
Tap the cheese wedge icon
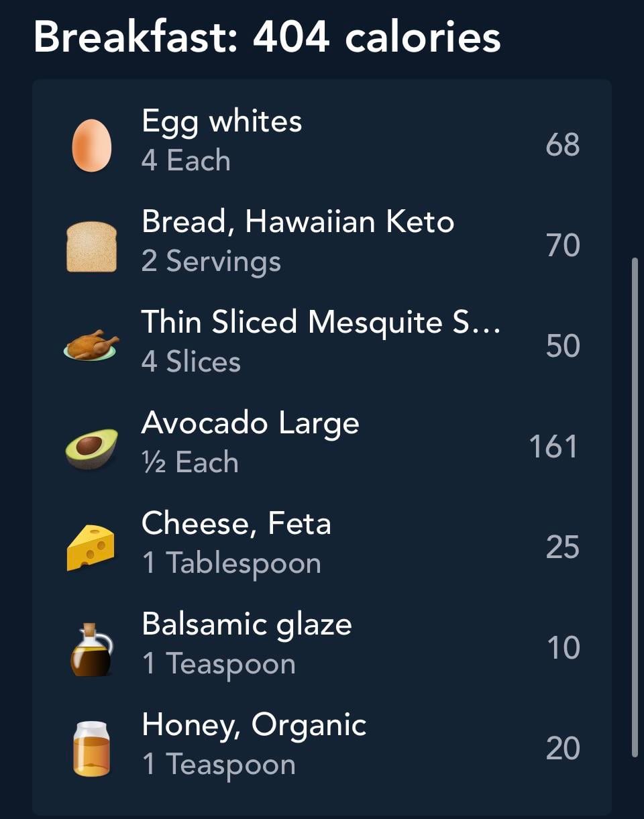pos(91,547)
